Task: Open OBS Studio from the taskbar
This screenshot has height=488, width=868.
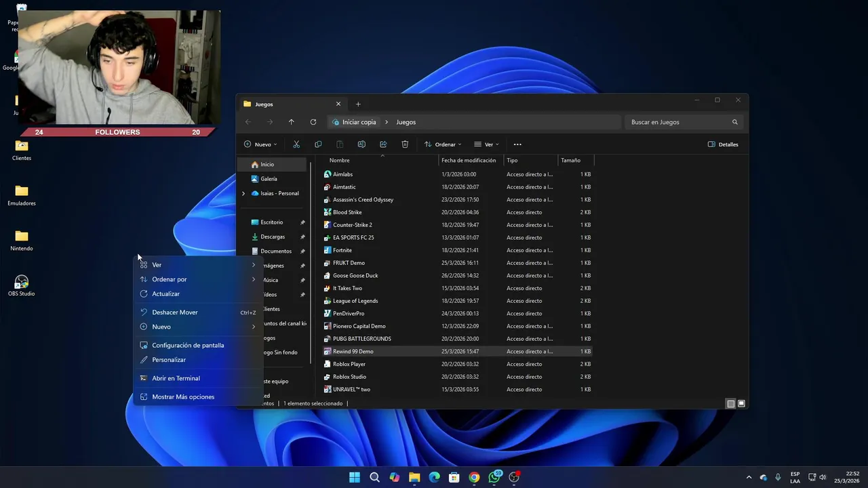Action: 514,477
